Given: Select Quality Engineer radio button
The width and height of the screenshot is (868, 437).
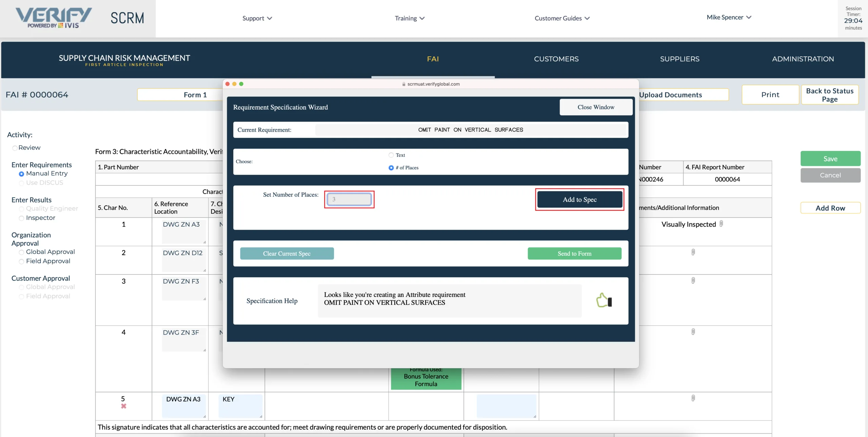Looking at the screenshot, I should (x=21, y=209).
